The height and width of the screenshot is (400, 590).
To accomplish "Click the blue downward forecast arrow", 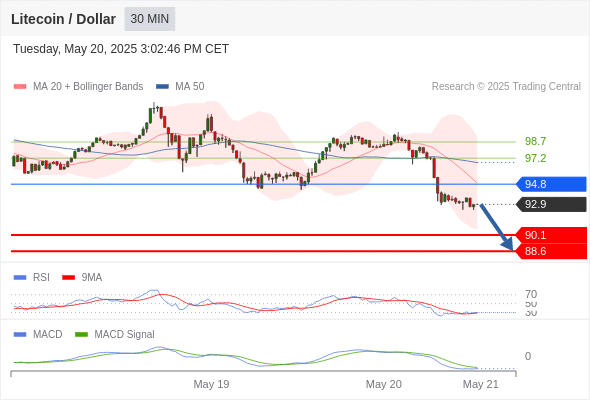I will coord(497,227).
